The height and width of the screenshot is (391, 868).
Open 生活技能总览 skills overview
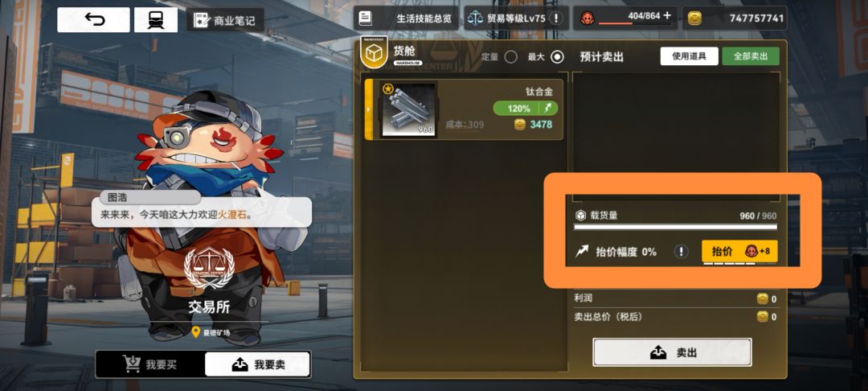coord(406,19)
